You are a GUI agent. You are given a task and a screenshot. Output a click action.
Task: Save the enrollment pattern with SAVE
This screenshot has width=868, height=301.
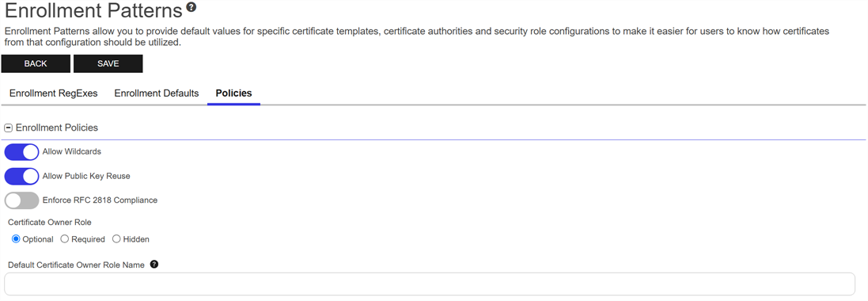pyautogui.click(x=108, y=63)
